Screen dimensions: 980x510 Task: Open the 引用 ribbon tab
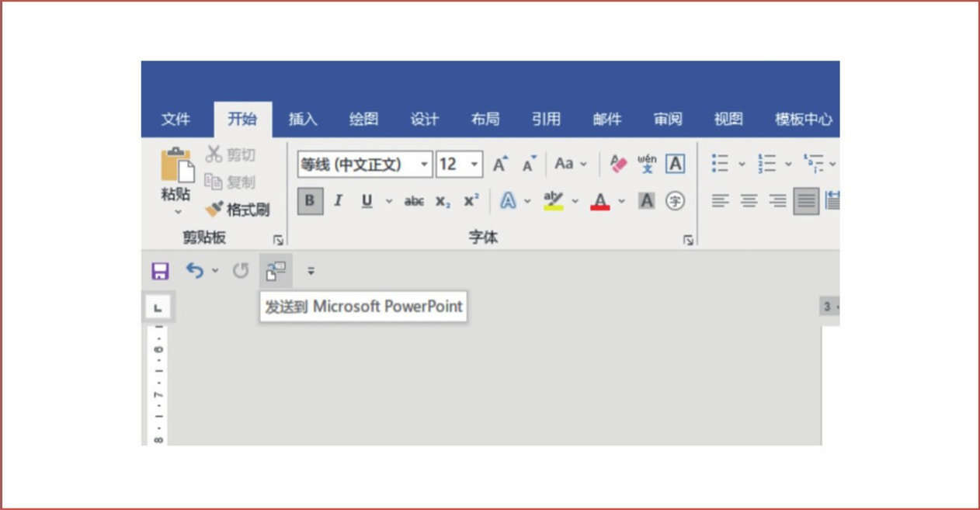tap(546, 119)
